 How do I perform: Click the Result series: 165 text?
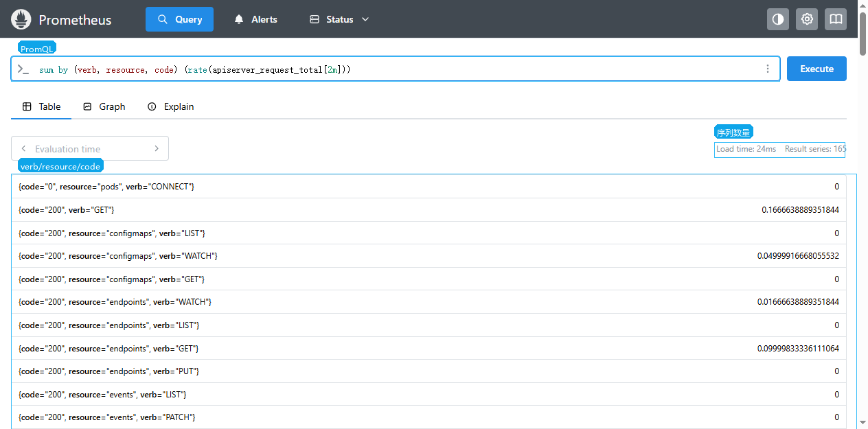815,148
